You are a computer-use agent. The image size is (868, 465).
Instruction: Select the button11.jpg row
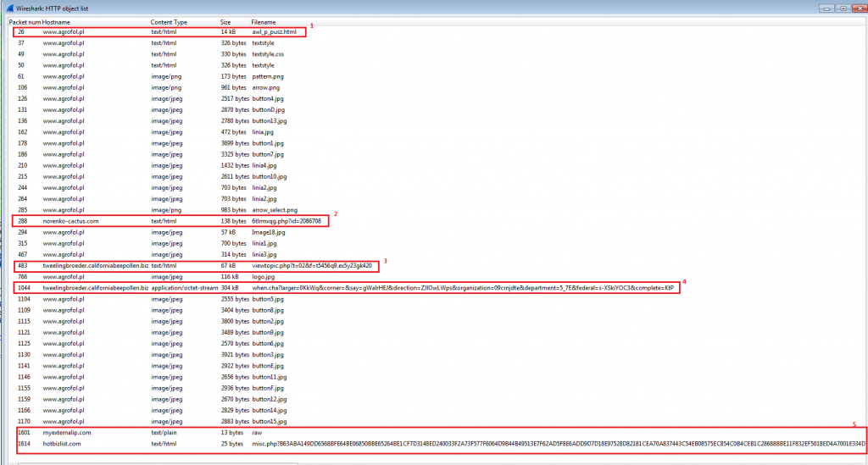pyautogui.click(x=437, y=377)
